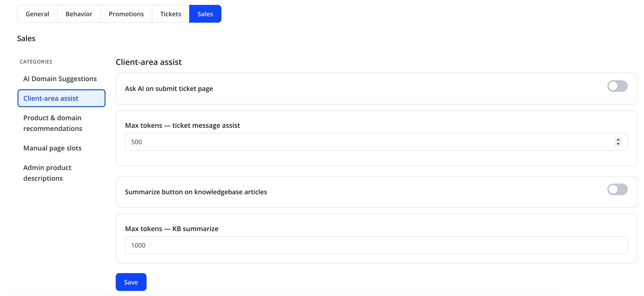This screenshot has width=644, height=296.
Task: Open Admin product descriptions category
Action: click(62, 173)
